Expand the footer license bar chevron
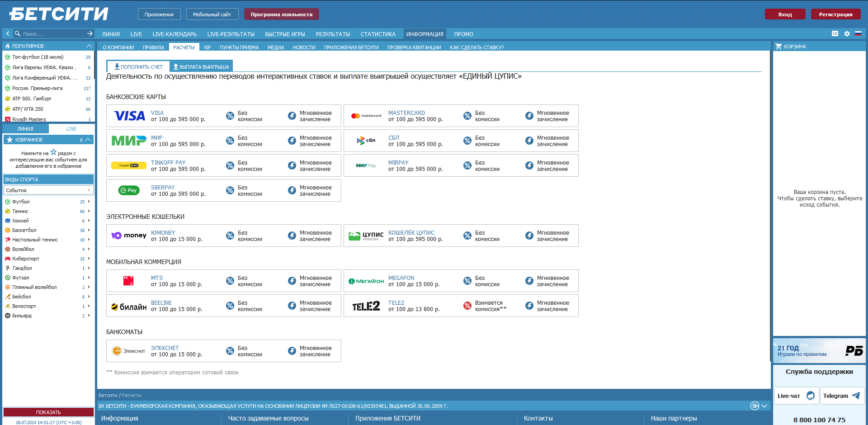Viewport: 868px width, 425px height. click(764, 406)
